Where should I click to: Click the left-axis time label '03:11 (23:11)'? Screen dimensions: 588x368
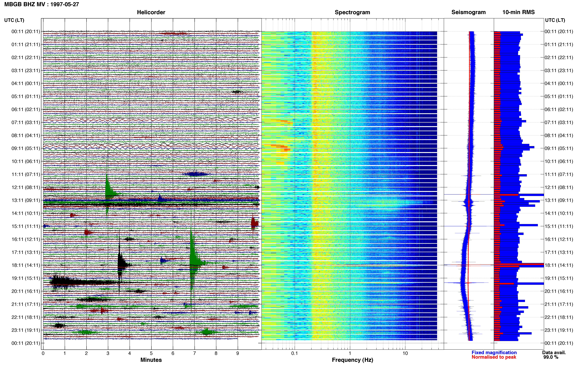pyautogui.click(x=26, y=71)
